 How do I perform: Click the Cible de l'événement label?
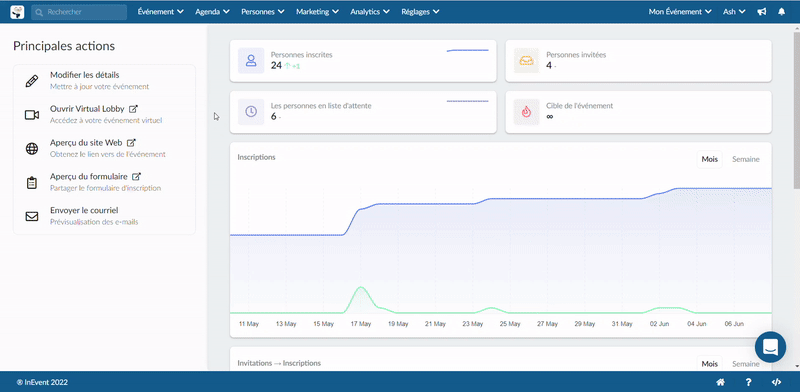pyautogui.click(x=580, y=106)
